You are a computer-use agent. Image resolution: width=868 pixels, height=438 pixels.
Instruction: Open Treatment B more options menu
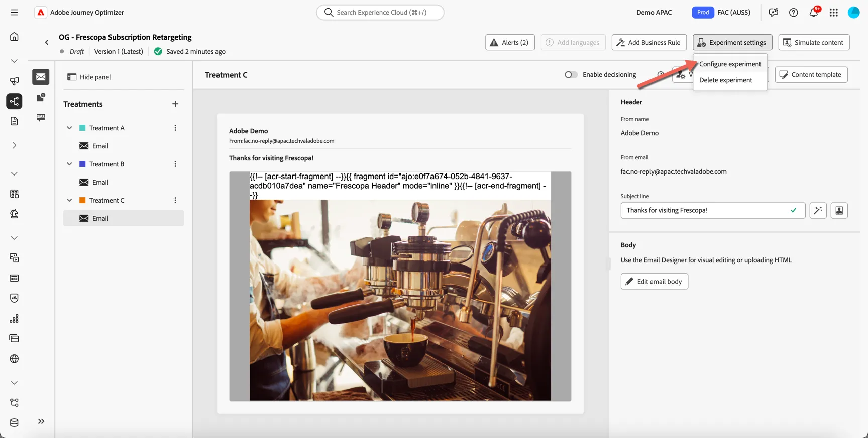[x=175, y=164]
